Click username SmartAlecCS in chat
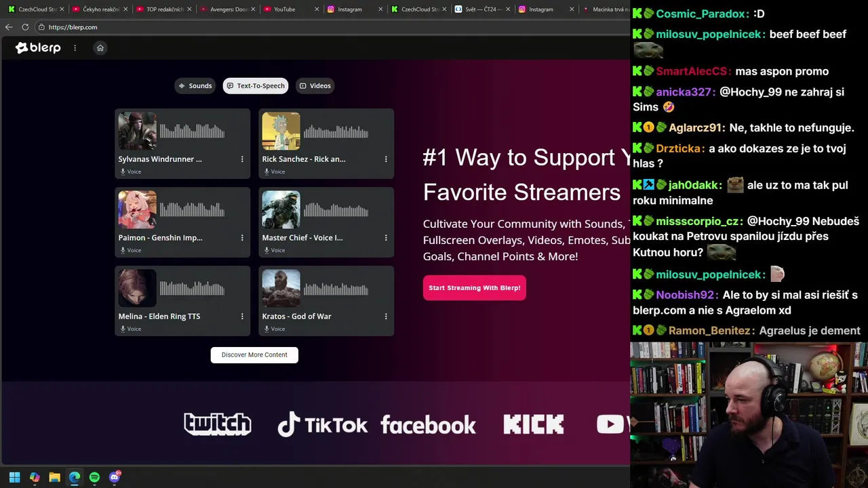The width and height of the screenshot is (868, 488). click(x=692, y=71)
